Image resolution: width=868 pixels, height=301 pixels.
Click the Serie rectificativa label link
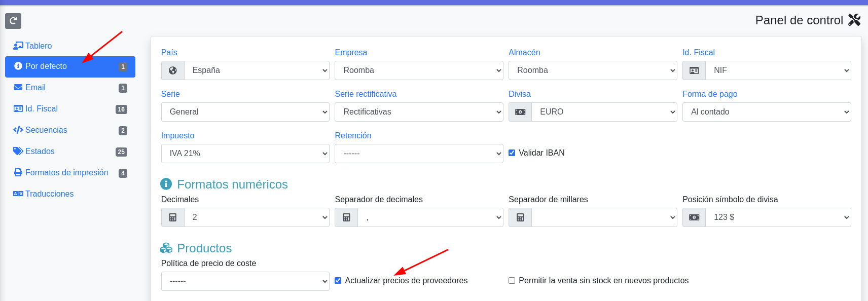(x=366, y=94)
